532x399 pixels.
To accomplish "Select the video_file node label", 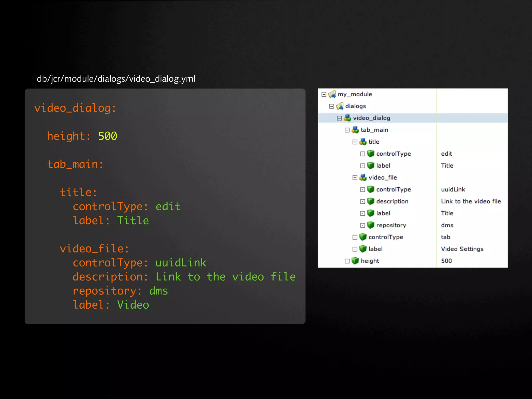I will [x=383, y=178].
